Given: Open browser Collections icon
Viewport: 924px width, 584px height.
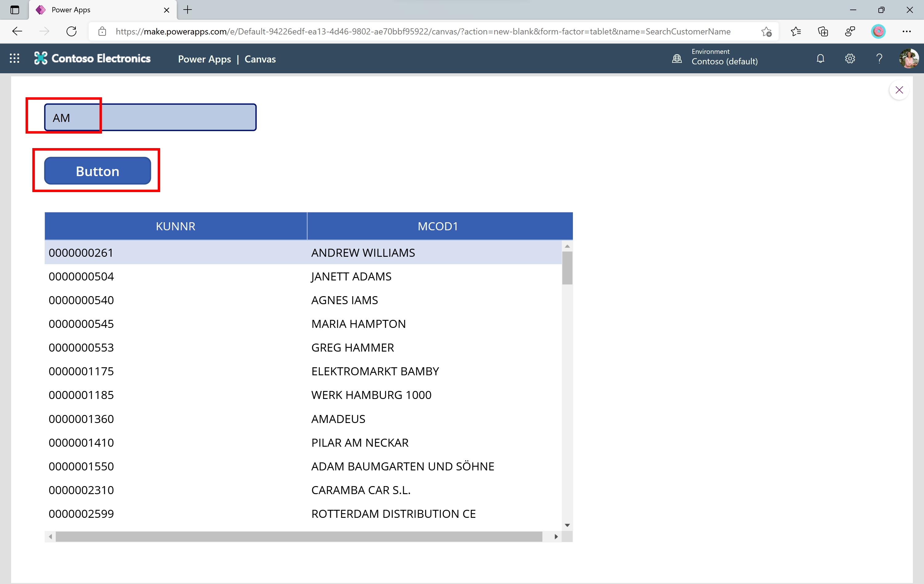Looking at the screenshot, I should click(x=823, y=31).
